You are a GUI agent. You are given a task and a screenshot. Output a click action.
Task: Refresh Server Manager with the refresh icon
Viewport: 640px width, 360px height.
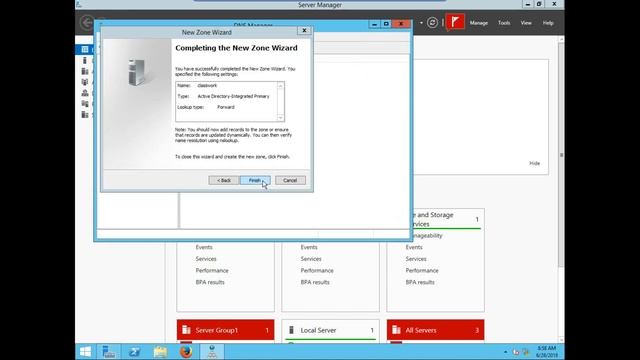(432, 22)
